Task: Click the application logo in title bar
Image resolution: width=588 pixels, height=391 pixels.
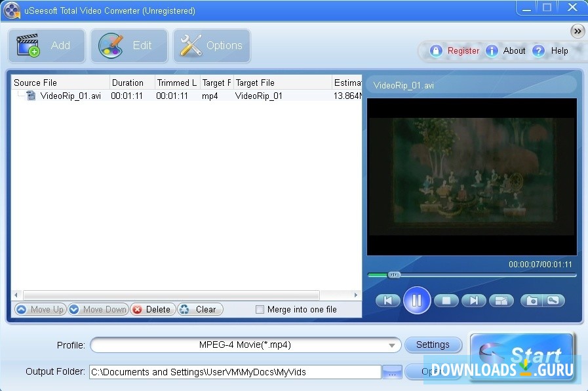Action: pyautogui.click(x=12, y=10)
